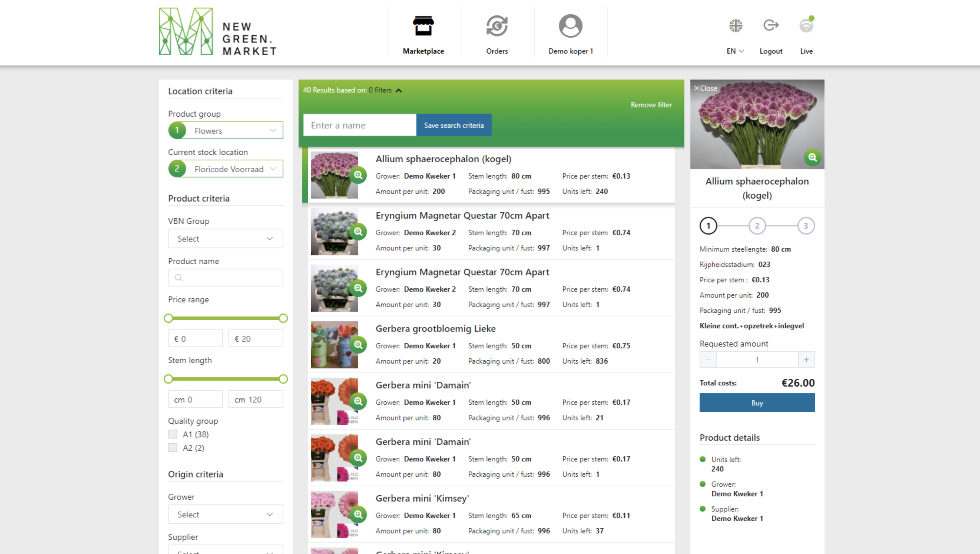Click the minimum price € 0 field
Image resolution: width=980 pixels, height=554 pixels.
click(x=195, y=339)
